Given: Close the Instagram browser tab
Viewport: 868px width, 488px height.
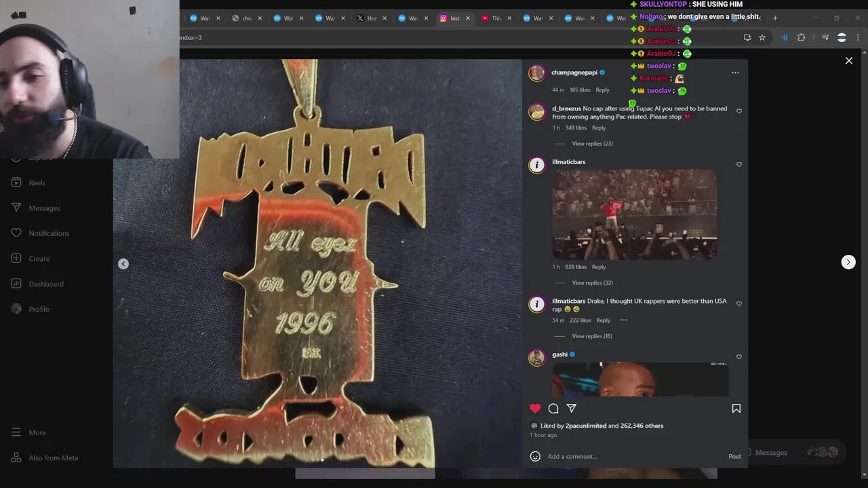Looking at the screenshot, I should point(467,18).
